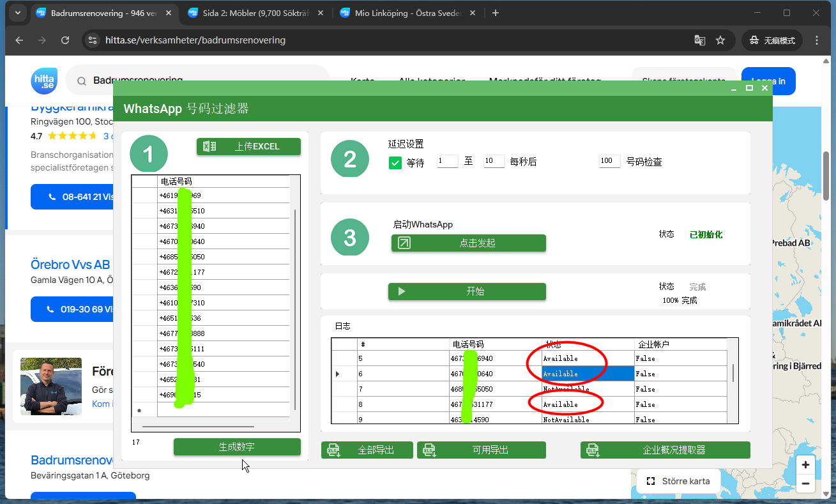The image size is (836, 504).
Task: Go back in the browser
Action: click(x=19, y=40)
